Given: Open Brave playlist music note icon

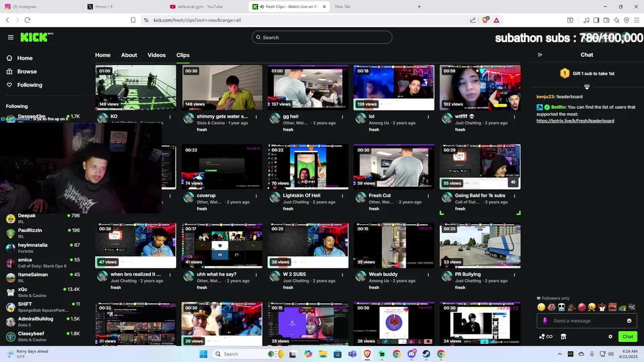Looking at the screenshot, I should (x=586, y=20).
